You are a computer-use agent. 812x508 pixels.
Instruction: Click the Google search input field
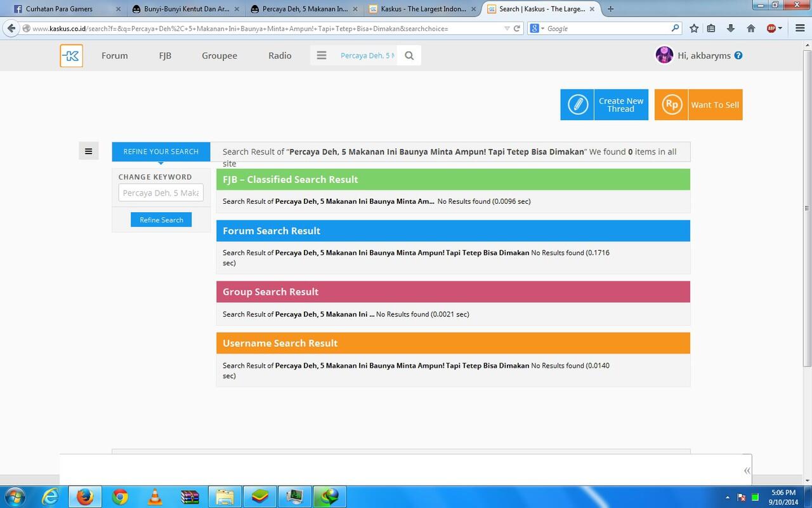coord(608,29)
